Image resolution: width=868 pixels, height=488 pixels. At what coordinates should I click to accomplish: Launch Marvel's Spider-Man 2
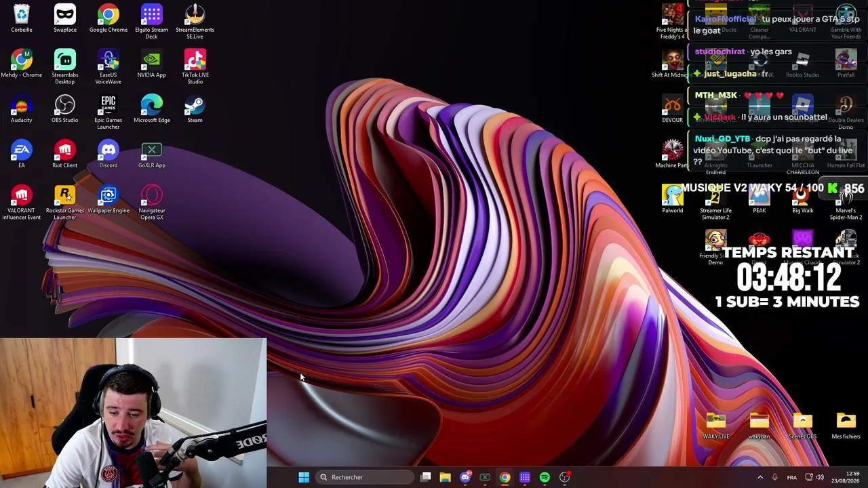[846, 203]
